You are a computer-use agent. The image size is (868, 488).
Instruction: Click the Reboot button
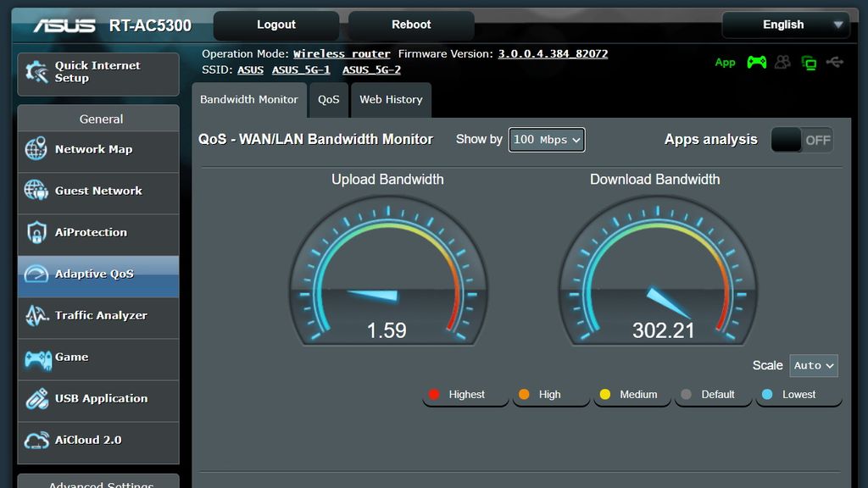click(410, 25)
